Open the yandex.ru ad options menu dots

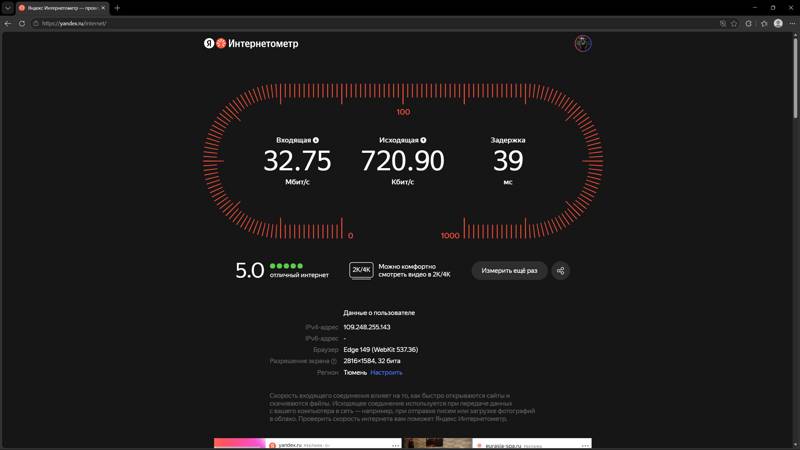[x=395, y=445]
